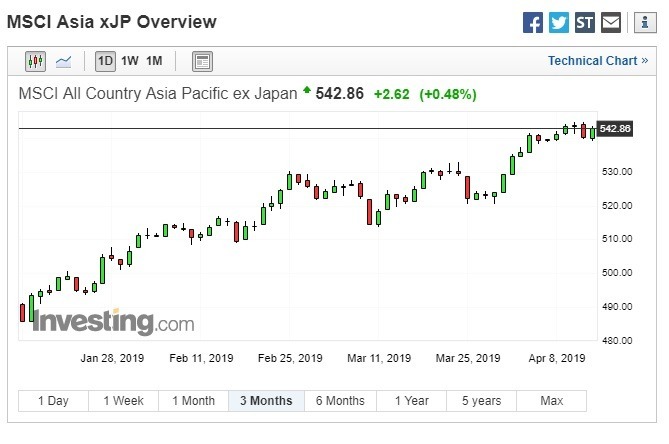Open the info icon
This screenshot has width=669, height=444.
[645, 22]
